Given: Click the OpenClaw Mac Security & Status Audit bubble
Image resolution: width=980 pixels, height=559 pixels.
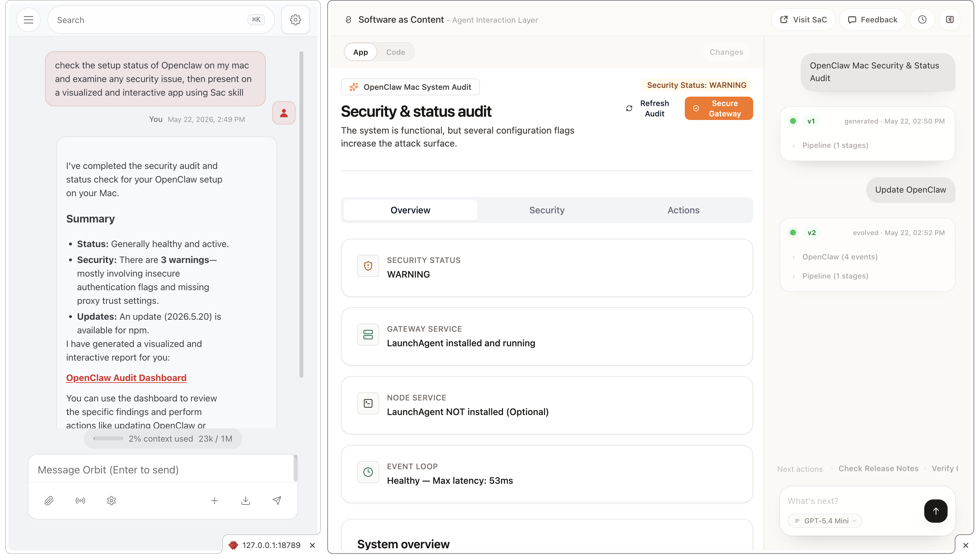Looking at the screenshot, I should [878, 72].
